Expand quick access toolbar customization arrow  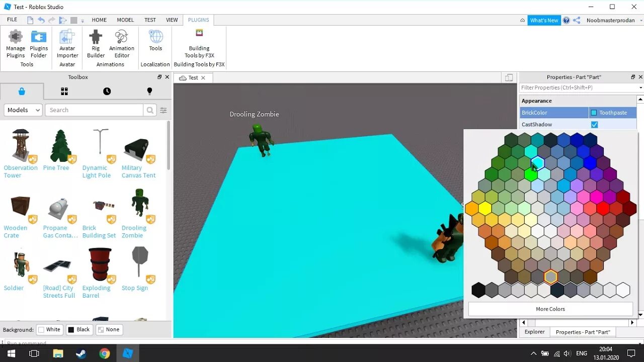point(83,20)
